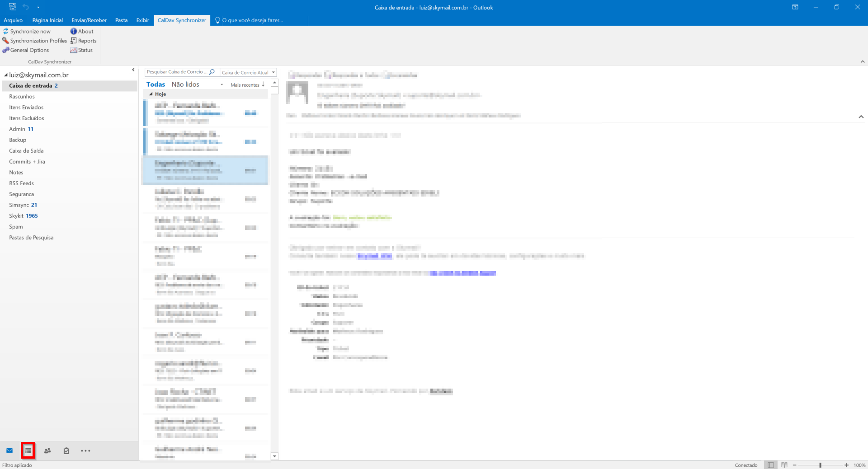Open the Simsync folder

[70, 205]
